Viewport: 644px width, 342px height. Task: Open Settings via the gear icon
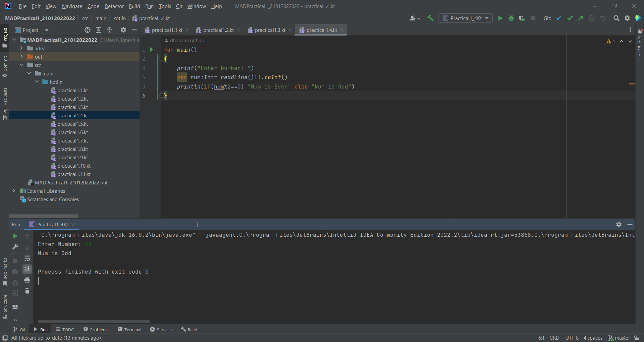coord(627,18)
